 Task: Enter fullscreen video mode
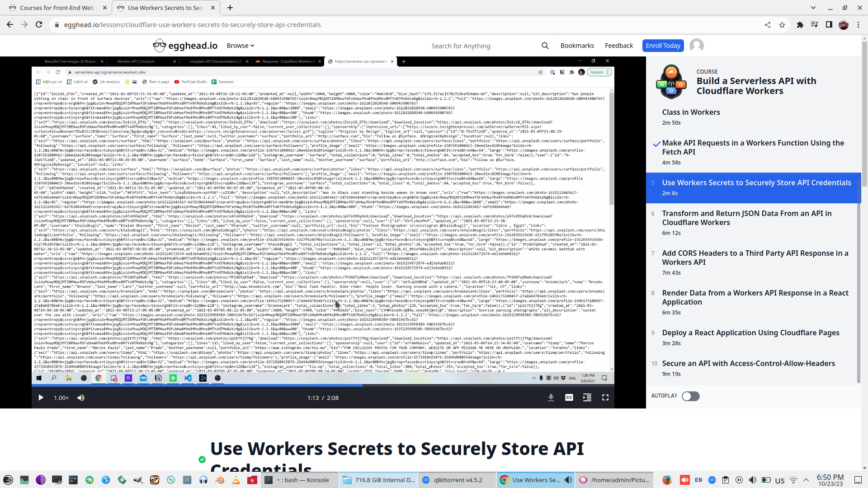(605, 398)
